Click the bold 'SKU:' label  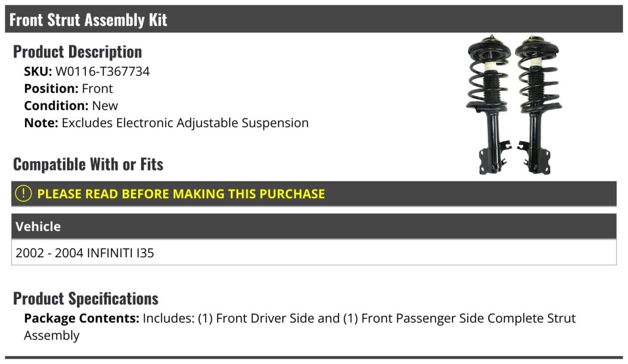38,72
